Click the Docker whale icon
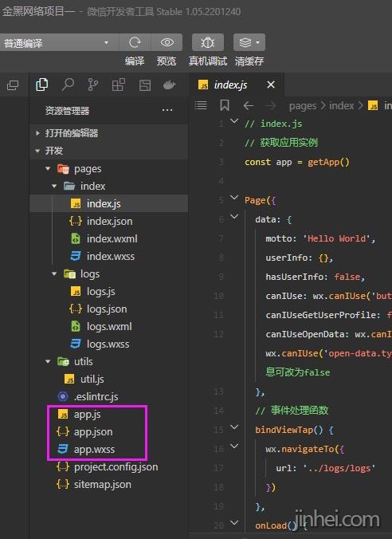392x539 pixels. 170,85
